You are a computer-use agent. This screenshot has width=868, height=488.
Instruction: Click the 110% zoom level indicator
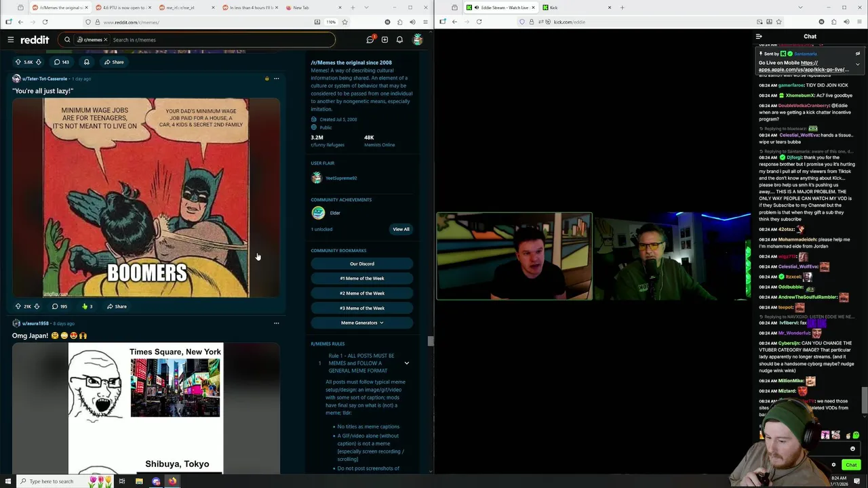pyautogui.click(x=331, y=22)
